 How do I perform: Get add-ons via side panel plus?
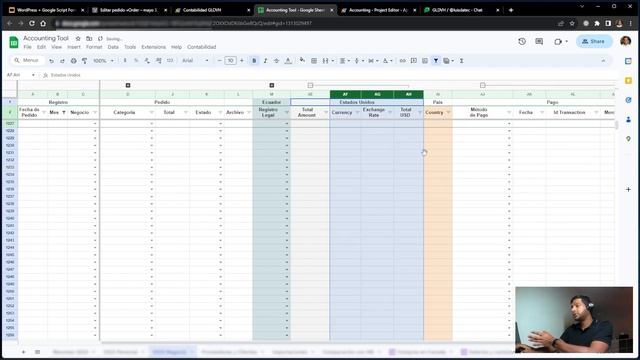point(628,189)
